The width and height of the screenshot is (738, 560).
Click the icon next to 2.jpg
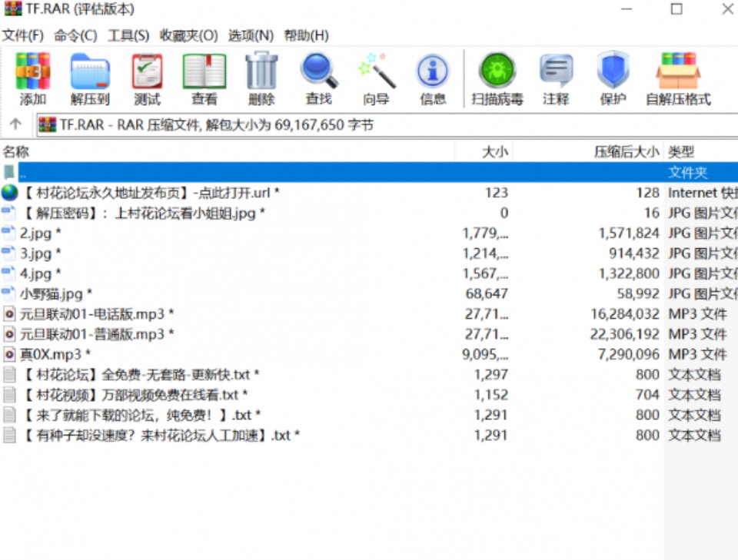click(8, 233)
